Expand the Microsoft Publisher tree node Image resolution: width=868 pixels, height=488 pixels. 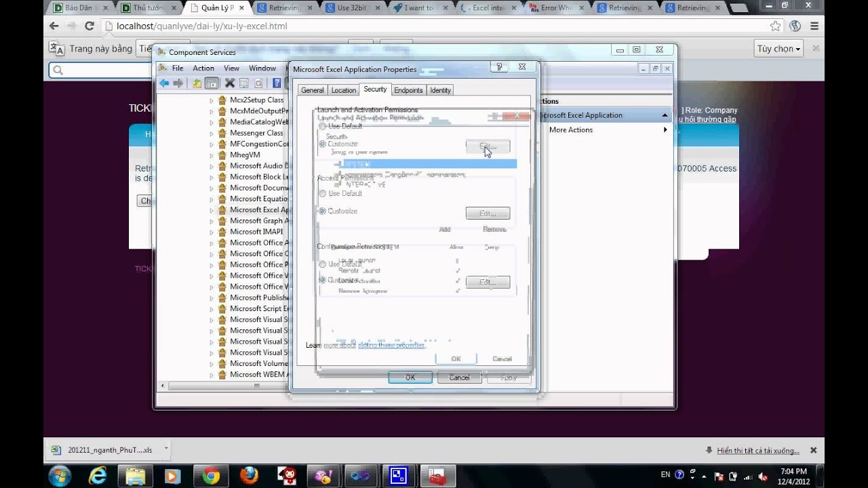[211, 298]
